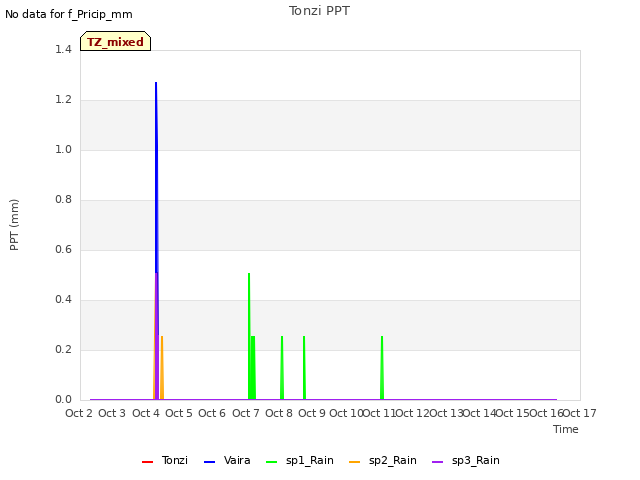Click the green sp1_Rain spike near Oct 8
Viewport: 640px width, 480px height.
(282, 367)
